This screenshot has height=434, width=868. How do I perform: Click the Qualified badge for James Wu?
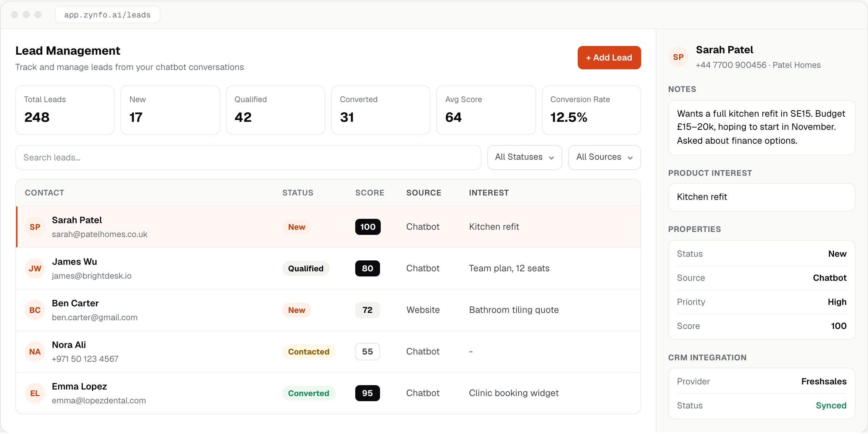click(x=306, y=268)
